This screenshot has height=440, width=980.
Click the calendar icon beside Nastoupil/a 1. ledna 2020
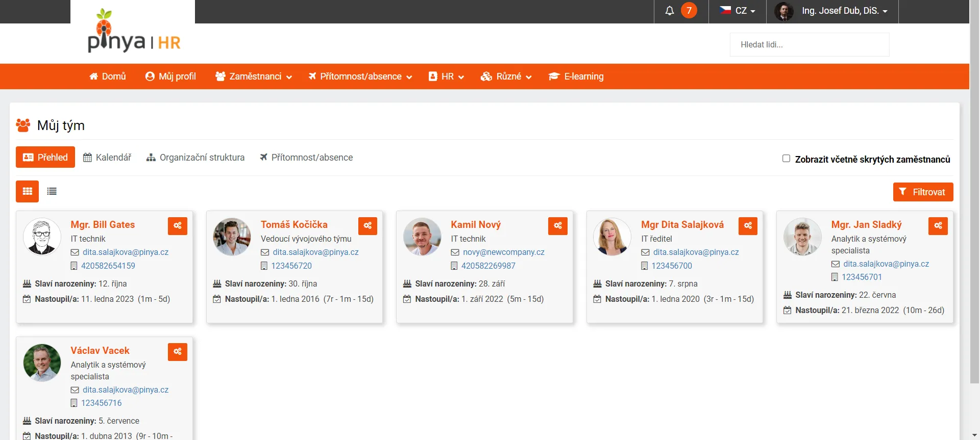click(597, 299)
